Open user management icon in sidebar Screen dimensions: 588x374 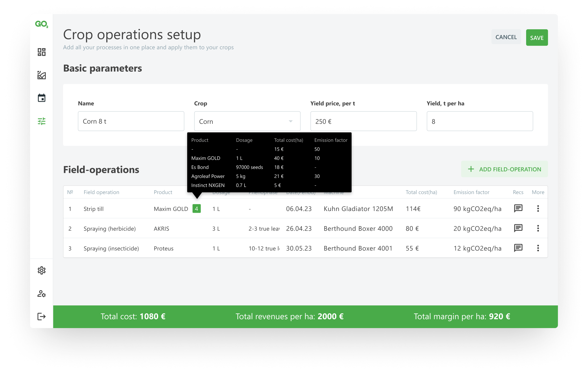41,293
